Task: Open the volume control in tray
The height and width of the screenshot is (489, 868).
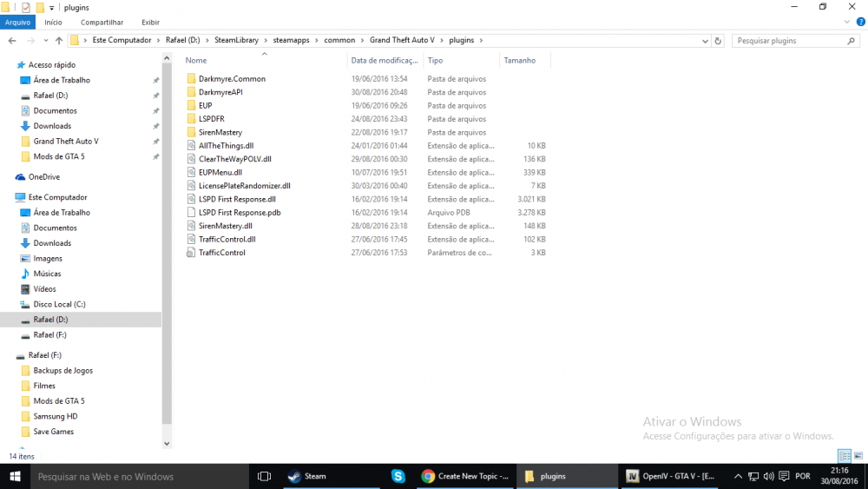Action: tap(768, 476)
